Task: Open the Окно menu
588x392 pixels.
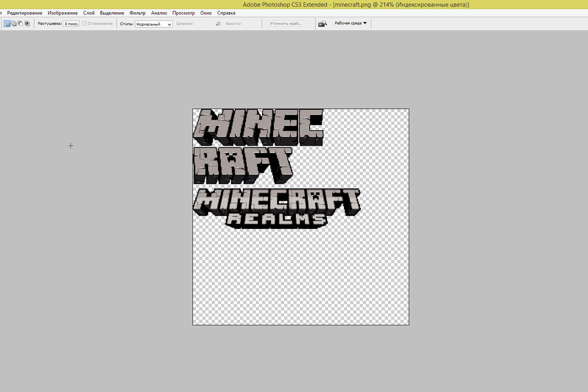Action: point(206,13)
